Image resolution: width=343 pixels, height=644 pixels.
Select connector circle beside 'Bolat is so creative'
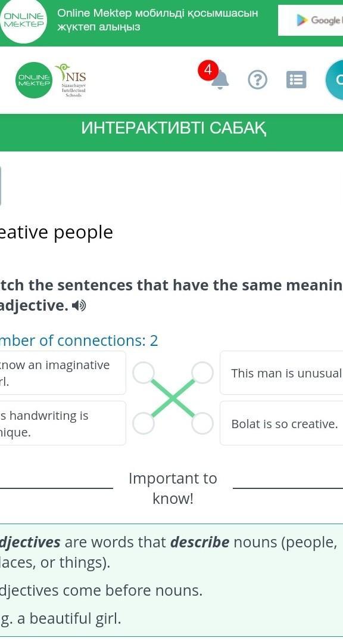point(202,423)
